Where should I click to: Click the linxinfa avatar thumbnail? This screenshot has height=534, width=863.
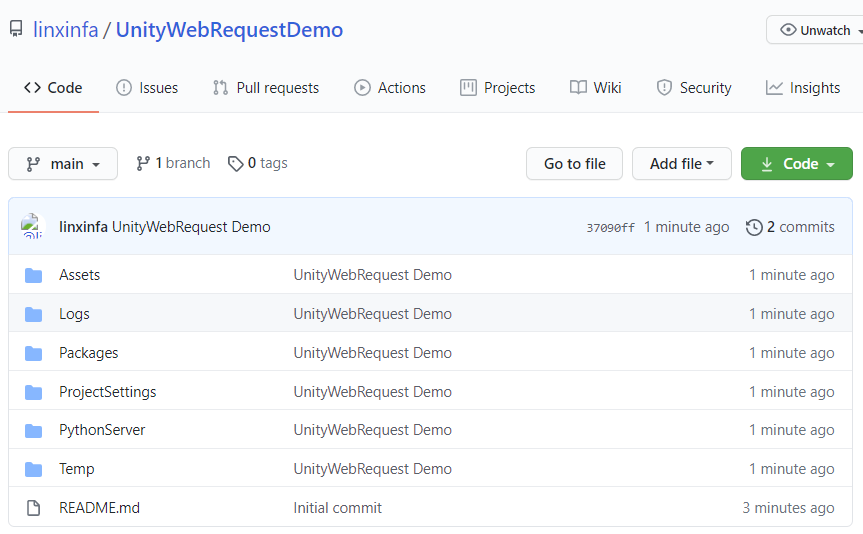point(33,227)
